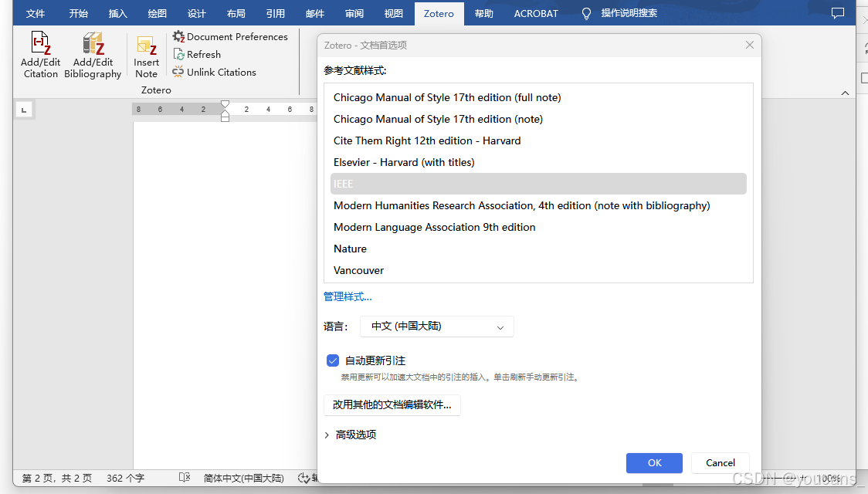Select Cite Them Right 12th edition - Harvard
Screen dimensions: 868x494
click(538, 140)
